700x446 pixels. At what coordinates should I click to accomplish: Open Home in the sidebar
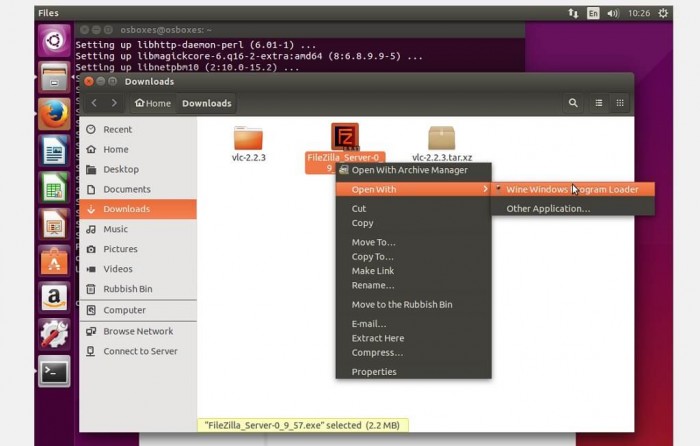coord(138,150)
